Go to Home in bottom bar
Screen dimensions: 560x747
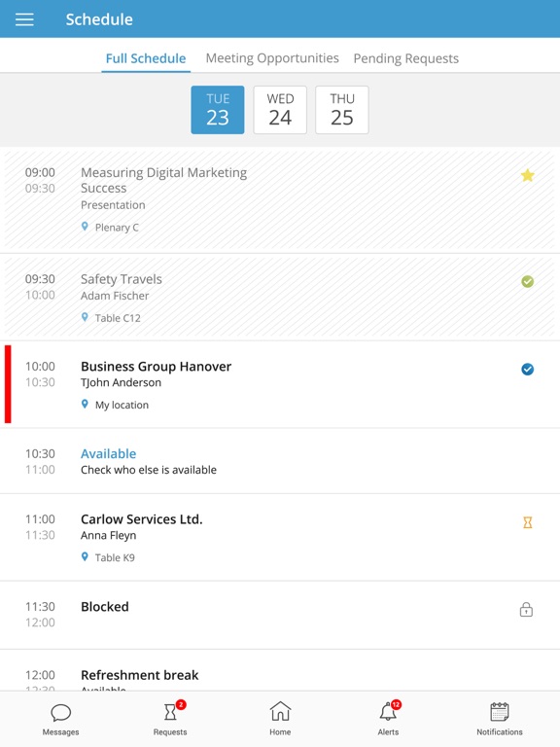click(x=280, y=719)
